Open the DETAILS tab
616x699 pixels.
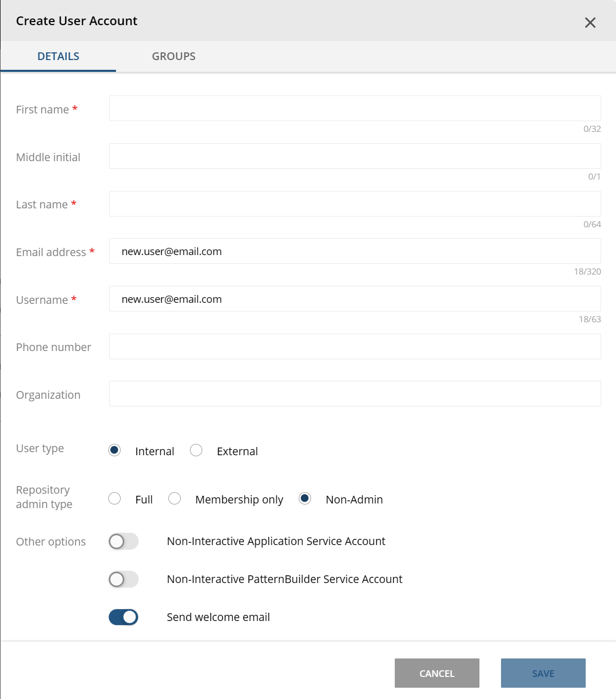(58, 56)
